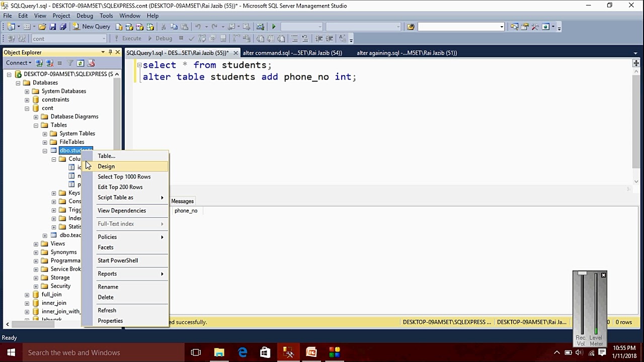644x362 pixels.
Task: Open the Project menu
Action: coord(61,16)
